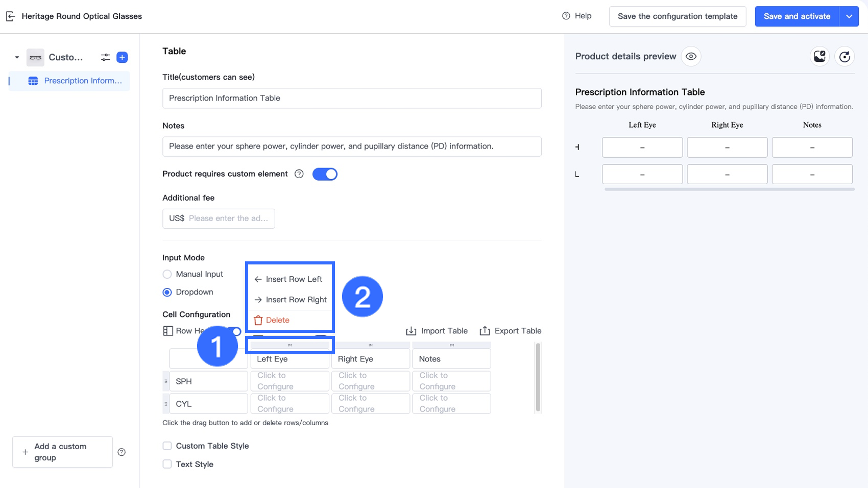Click Import Table
The height and width of the screenshot is (488, 868).
pyautogui.click(x=437, y=331)
